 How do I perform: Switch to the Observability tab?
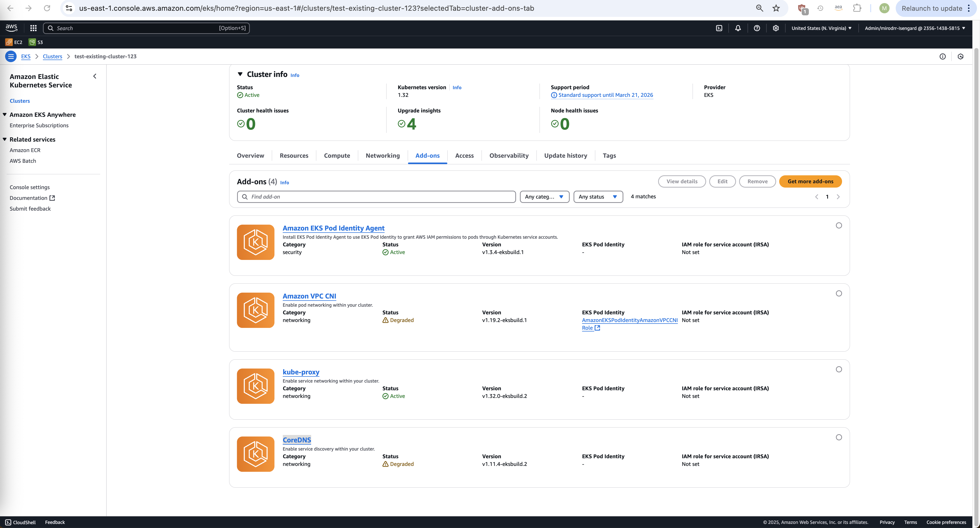(x=509, y=156)
